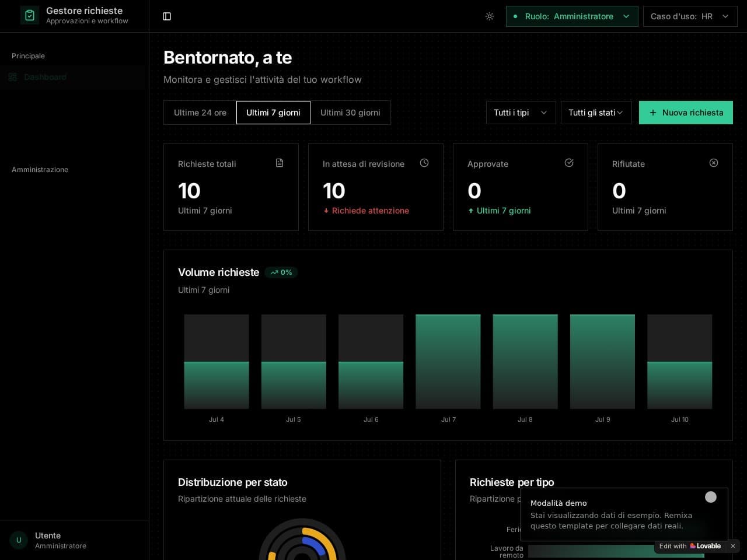The height and width of the screenshot is (560, 747).
Task: Click the check-circle icon in Approvate card
Action: click(x=569, y=163)
